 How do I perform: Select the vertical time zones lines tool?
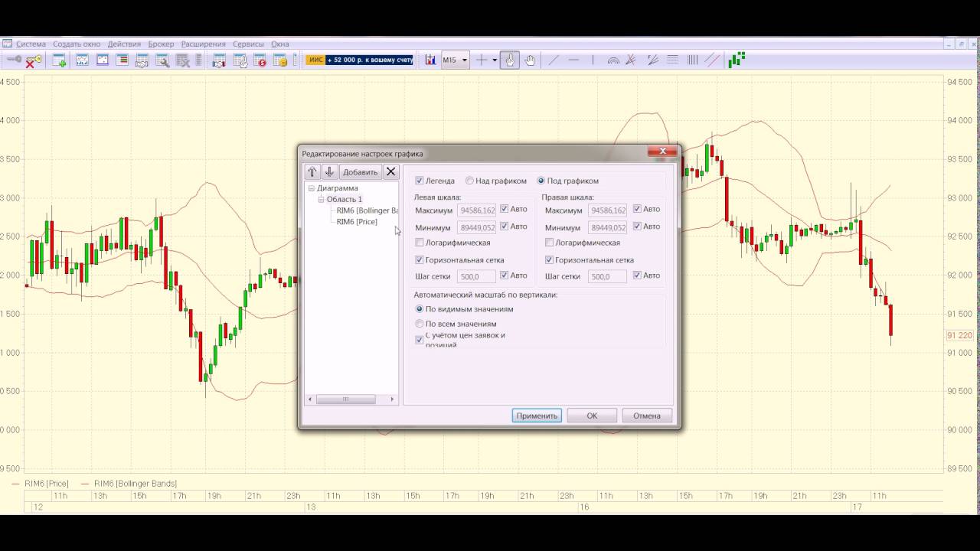[693, 60]
